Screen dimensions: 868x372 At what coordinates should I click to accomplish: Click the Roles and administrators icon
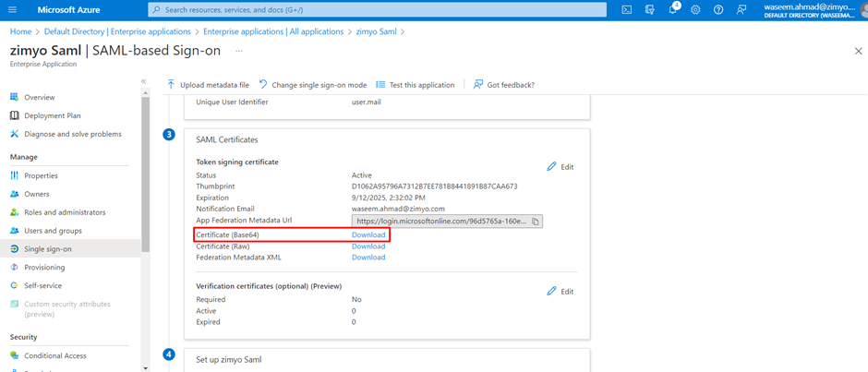[15, 212]
